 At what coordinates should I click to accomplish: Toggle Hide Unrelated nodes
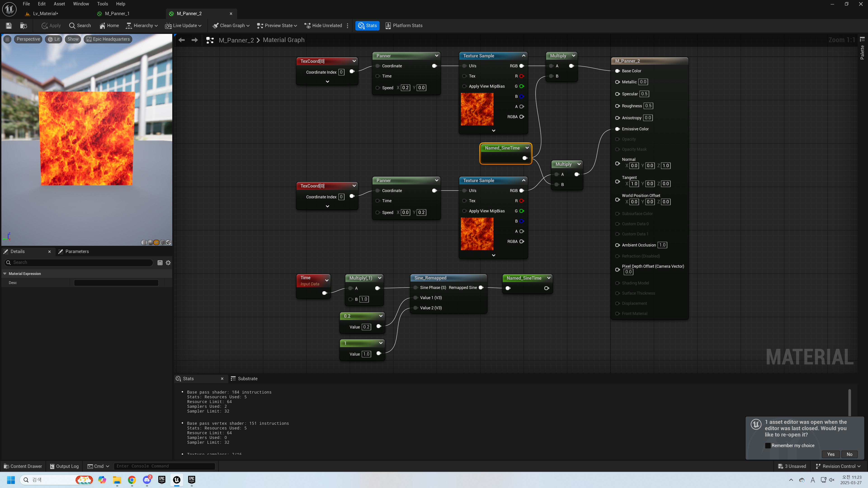click(x=323, y=26)
